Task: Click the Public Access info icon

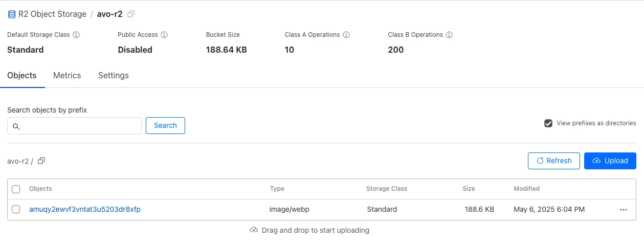Action: coord(164,35)
